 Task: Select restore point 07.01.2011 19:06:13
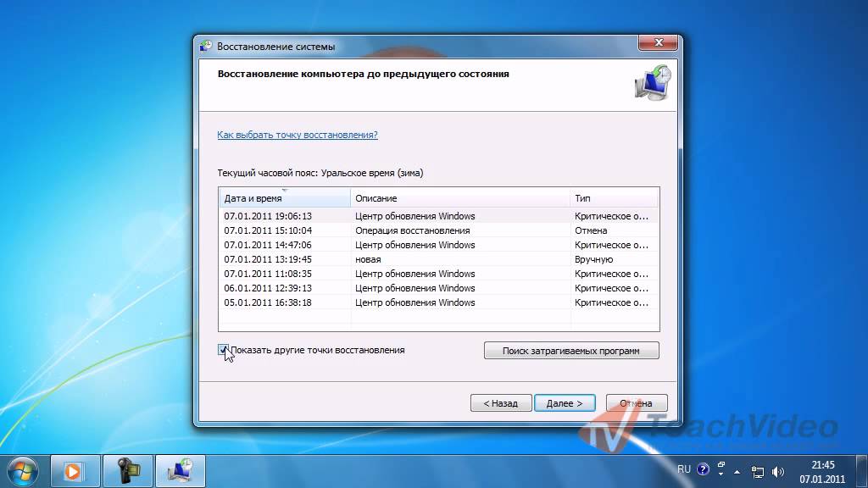[x=438, y=216]
